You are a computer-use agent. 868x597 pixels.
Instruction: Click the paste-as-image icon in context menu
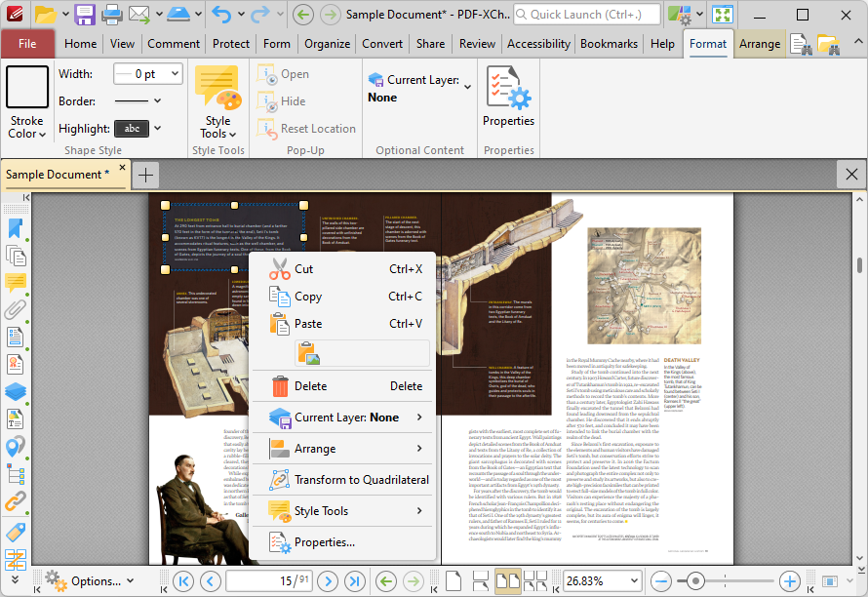(x=308, y=353)
